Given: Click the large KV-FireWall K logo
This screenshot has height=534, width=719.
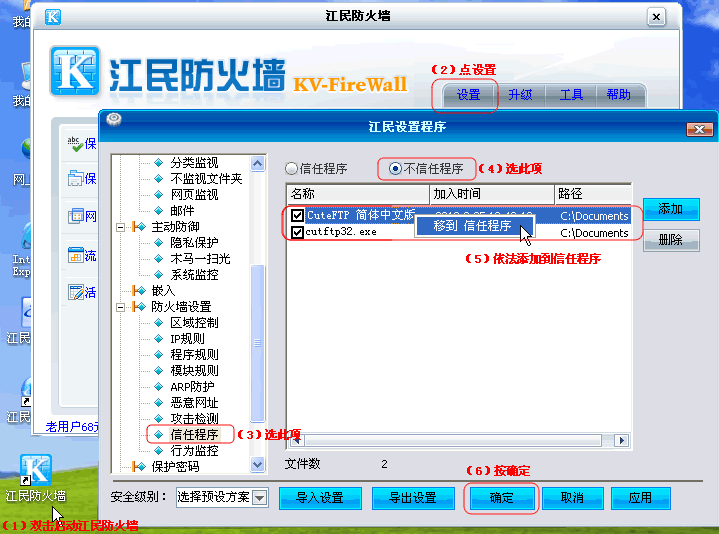Looking at the screenshot, I should [x=75, y=71].
